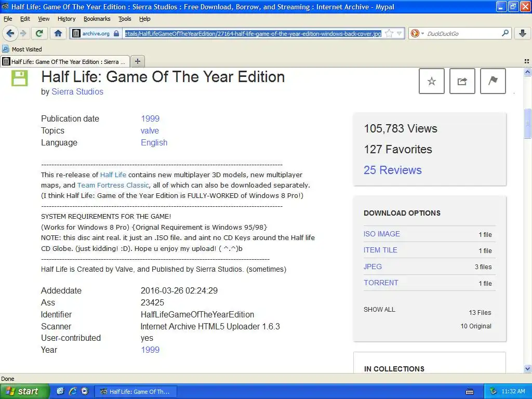This screenshot has width=532, height=399.
Task: Click the 1999 publication date link
Action: coord(150,118)
